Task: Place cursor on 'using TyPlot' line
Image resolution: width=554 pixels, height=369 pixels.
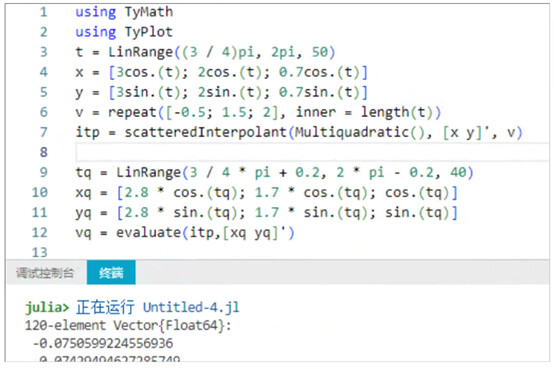Action: (124, 32)
